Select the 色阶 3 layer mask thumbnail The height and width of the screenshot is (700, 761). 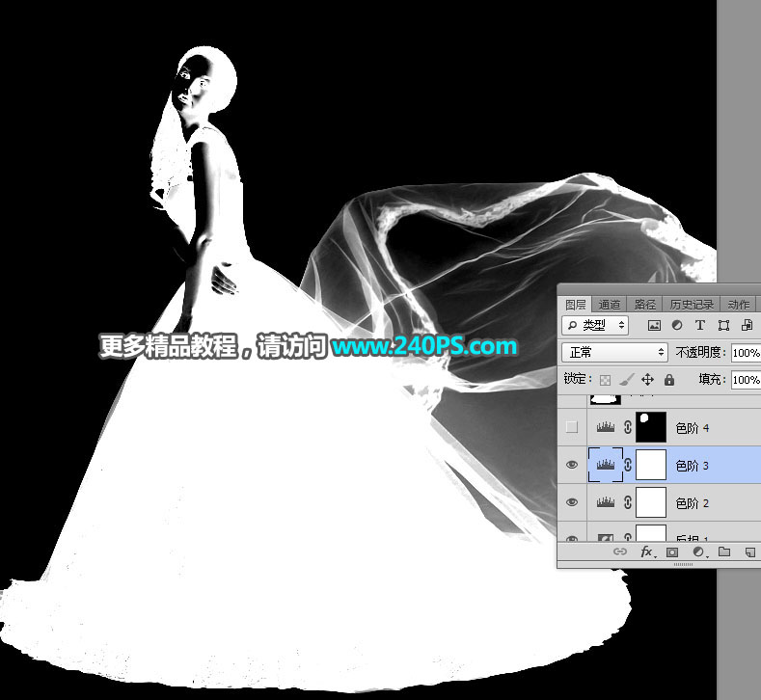pyautogui.click(x=651, y=465)
